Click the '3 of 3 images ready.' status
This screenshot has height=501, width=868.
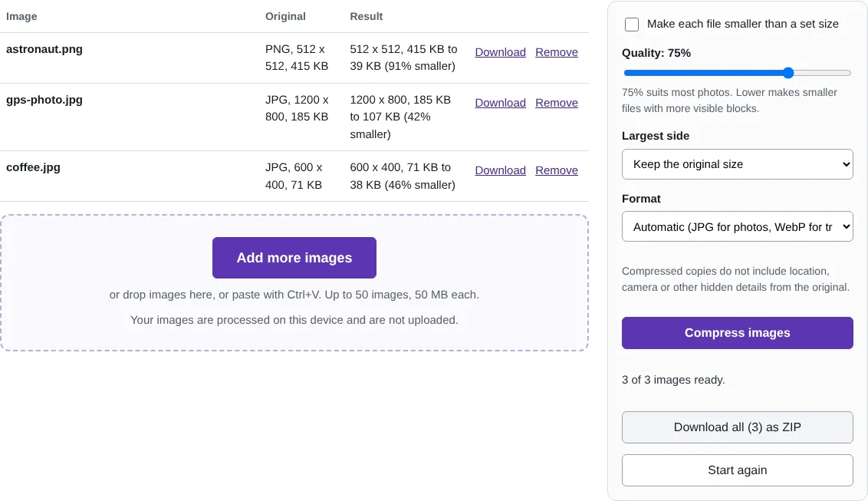pyautogui.click(x=673, y=380)
